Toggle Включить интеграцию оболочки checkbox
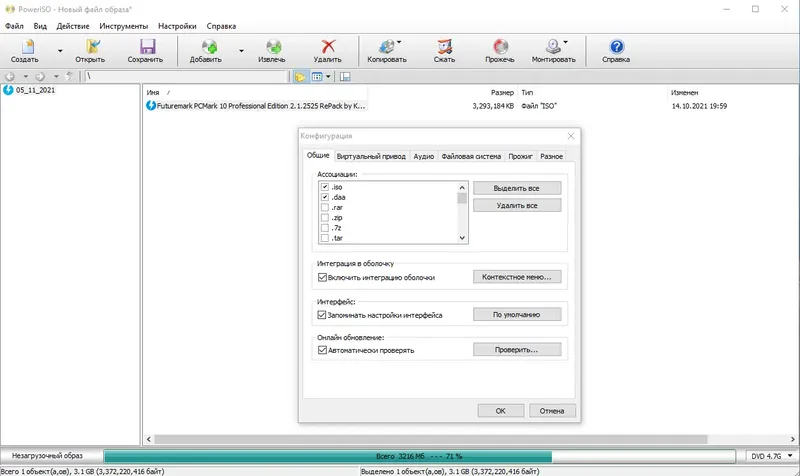 point(322,278)
